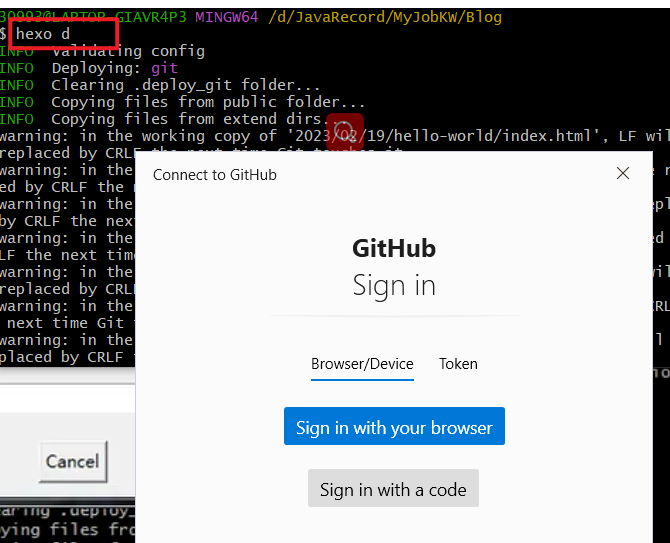Click the GitHub heading in dialog
Viewport: 670px width, 543px height.
[394, 248]
